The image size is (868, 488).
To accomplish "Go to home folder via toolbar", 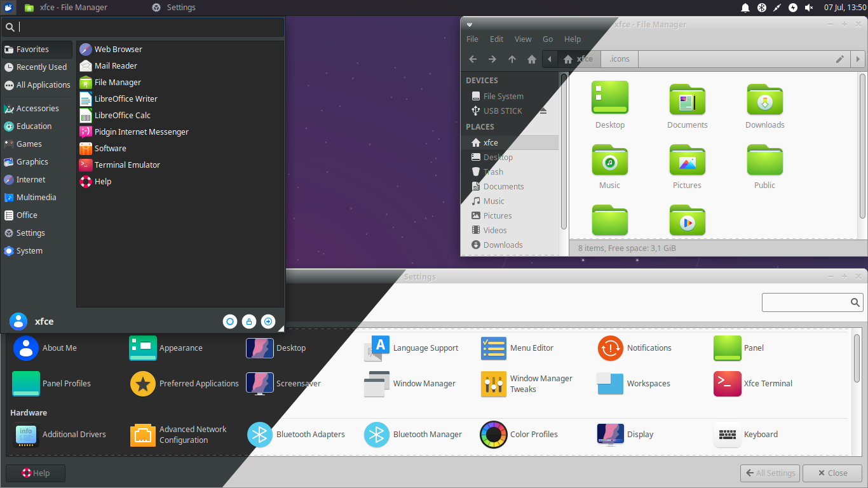I will pyautogui.click(x=532, y=59).
